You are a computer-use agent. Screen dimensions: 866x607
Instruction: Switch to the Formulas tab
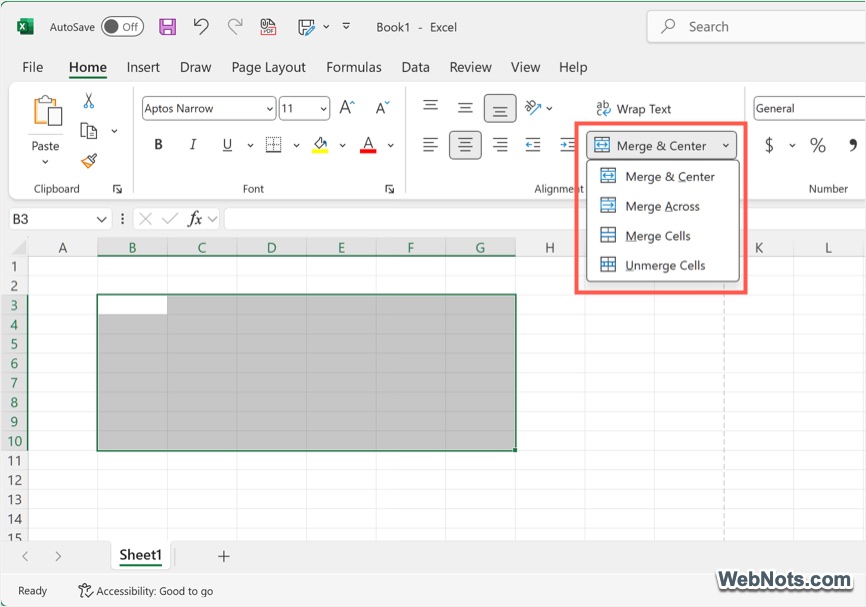point(353,67)
